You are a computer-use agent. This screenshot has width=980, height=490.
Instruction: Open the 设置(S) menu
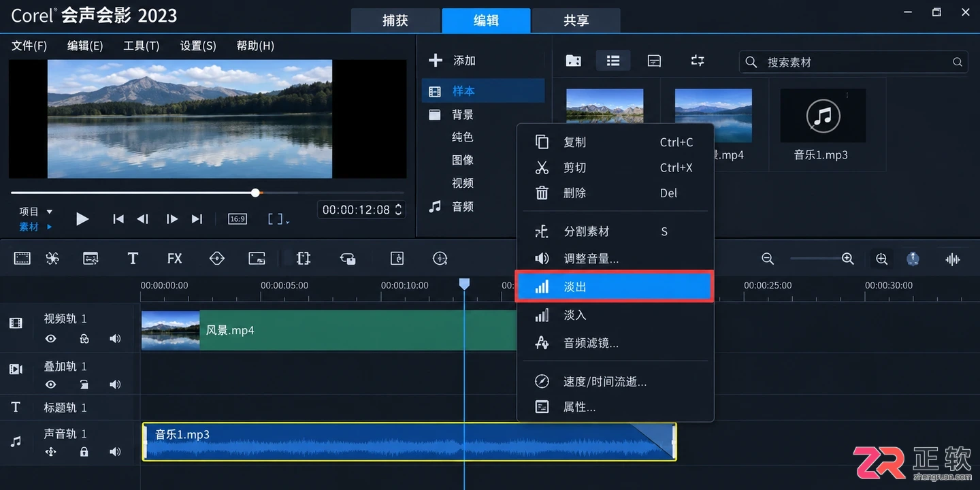tap(198, 46)
